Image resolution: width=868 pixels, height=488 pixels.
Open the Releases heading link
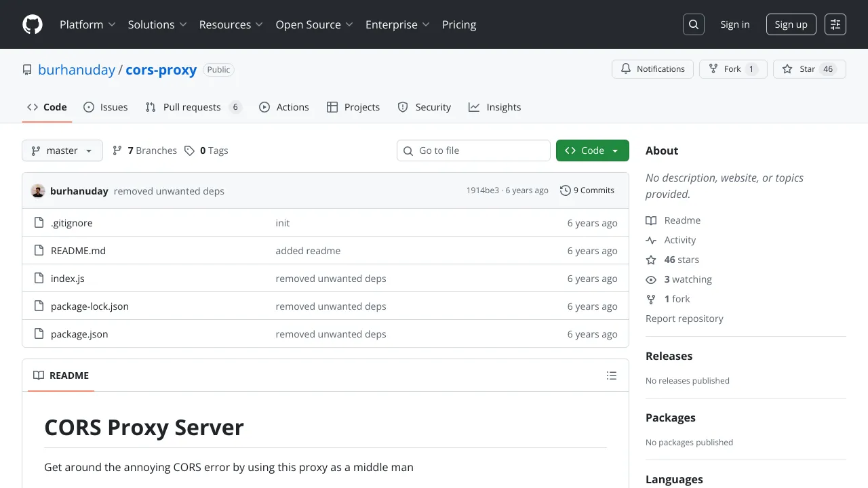coord(669,356)
